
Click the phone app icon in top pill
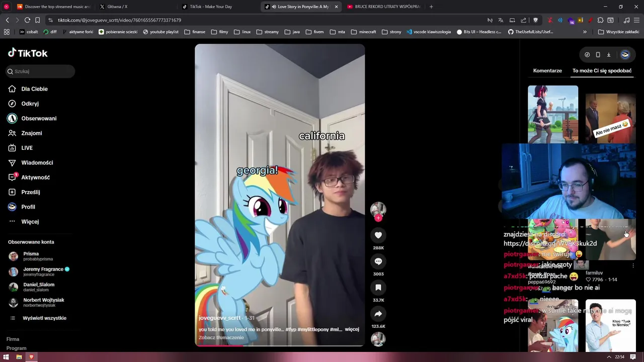tap(598, 55)
